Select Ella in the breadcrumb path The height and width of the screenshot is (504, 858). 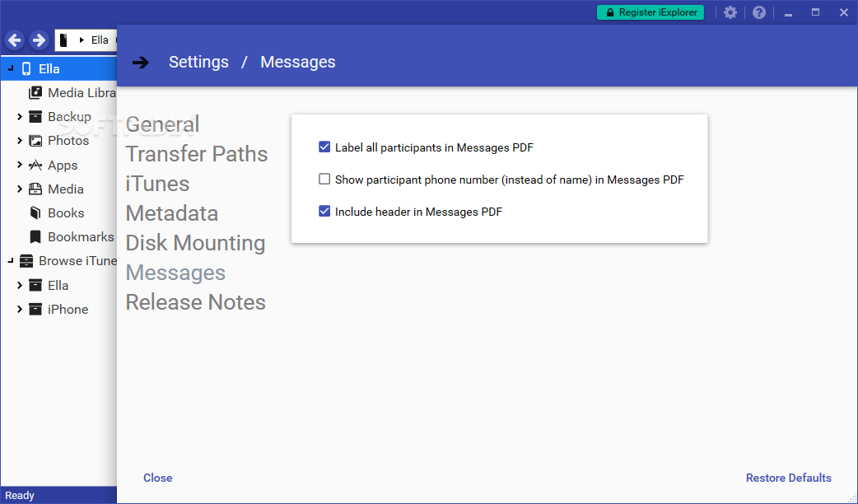pos(100,40)
